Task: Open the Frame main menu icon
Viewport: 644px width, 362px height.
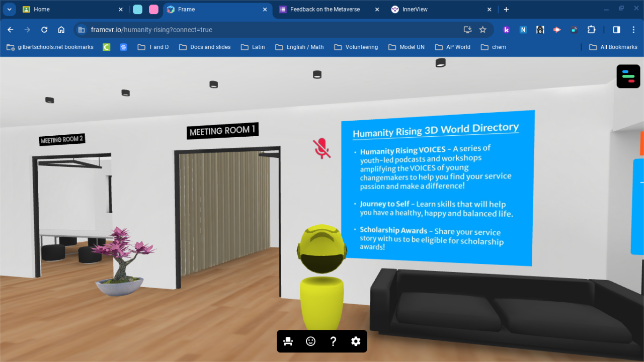Action: point(628,76)
